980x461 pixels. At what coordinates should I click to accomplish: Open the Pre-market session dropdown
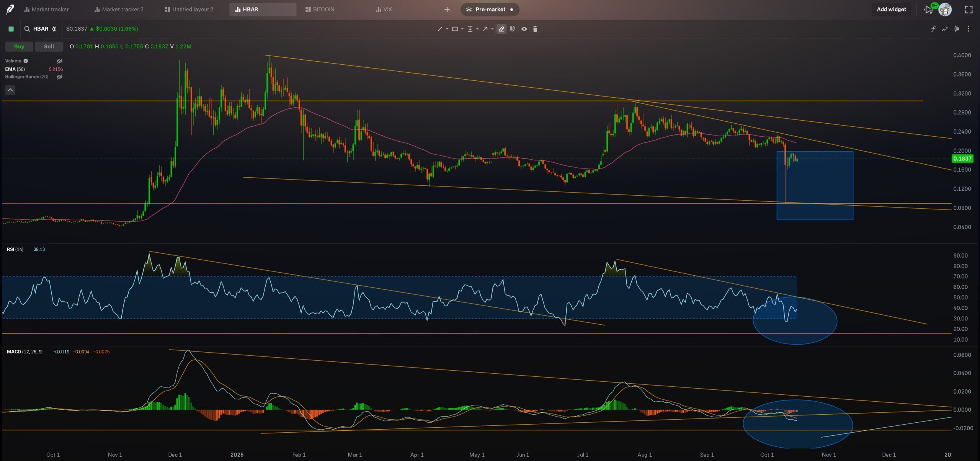[x=490, y=9]
